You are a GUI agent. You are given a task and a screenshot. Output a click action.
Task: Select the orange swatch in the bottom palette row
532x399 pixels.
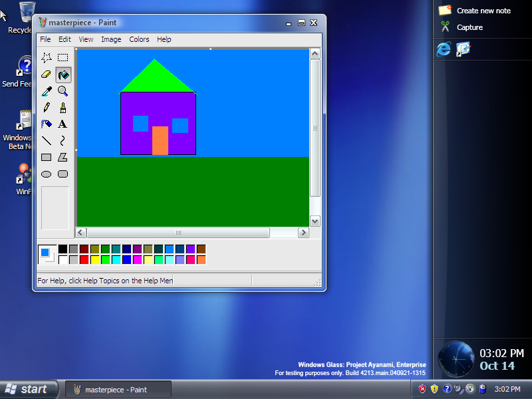pyautogui.click(x=201, y=260)
